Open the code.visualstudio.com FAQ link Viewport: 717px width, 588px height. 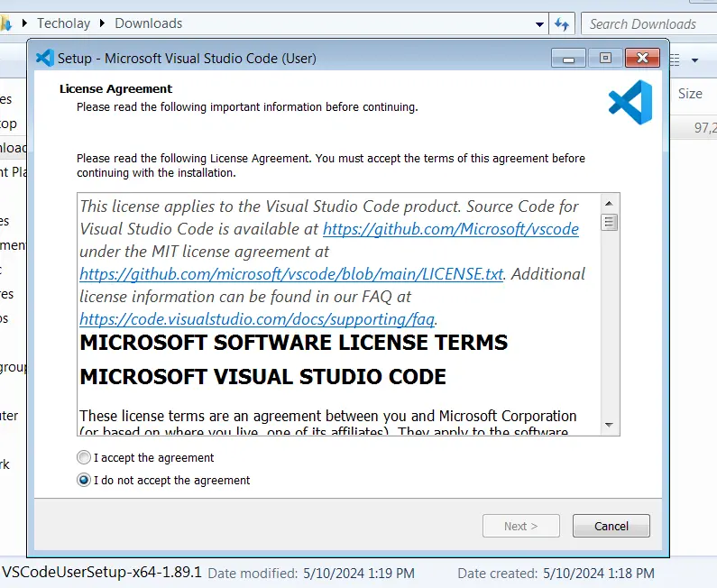click(257, 318)
